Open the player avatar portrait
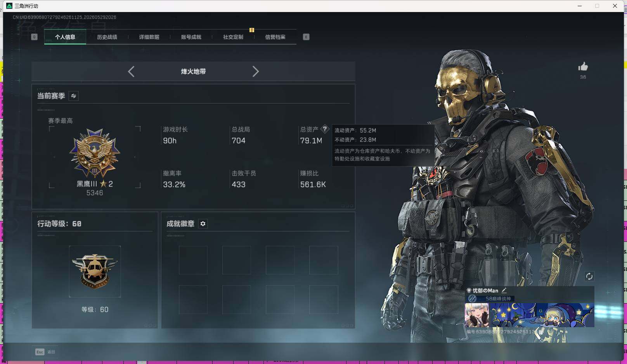The image size is (627, 364). click(477, 315)
